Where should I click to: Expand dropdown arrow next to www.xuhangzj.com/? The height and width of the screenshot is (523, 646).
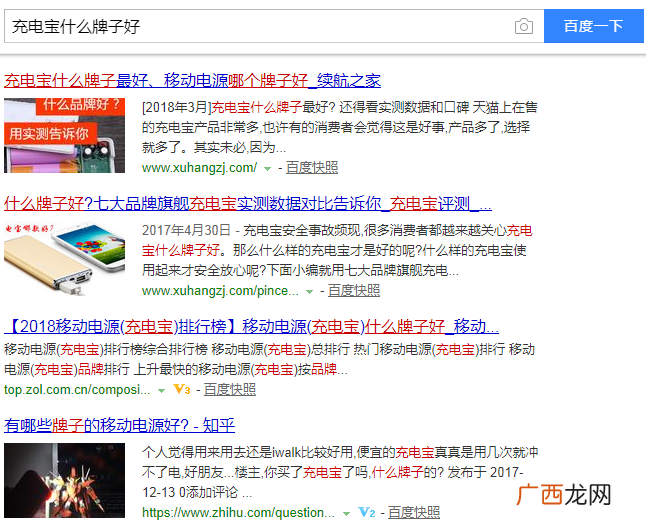pyautogui.click(x=267, y=169)
